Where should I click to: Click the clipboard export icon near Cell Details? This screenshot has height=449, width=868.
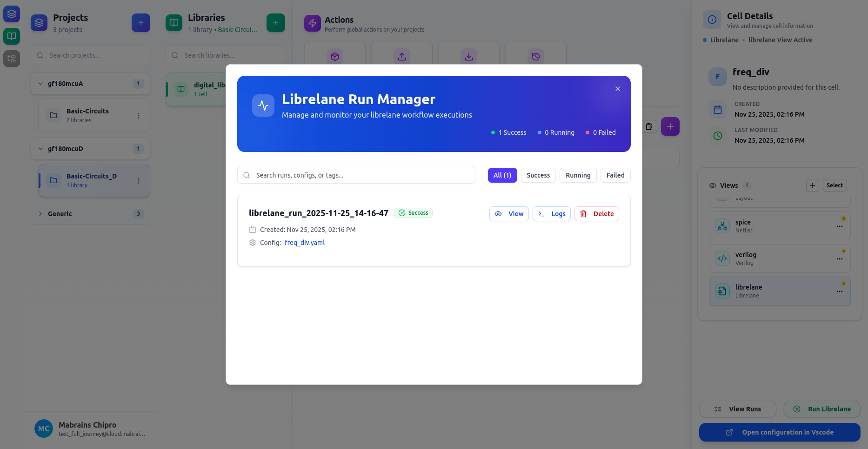coord(649,126)
